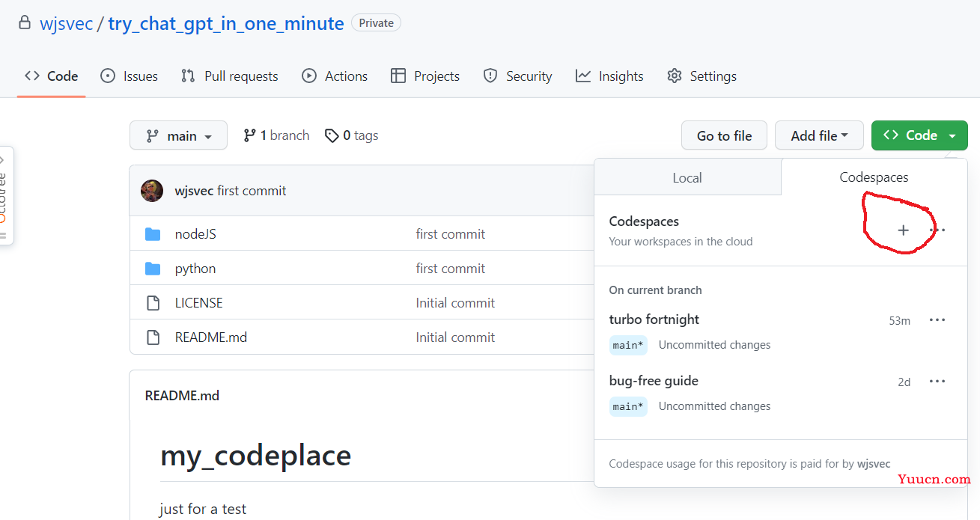The image size is (980, 520).
Task: Switch to the Local tab
Action: (687, 177)
